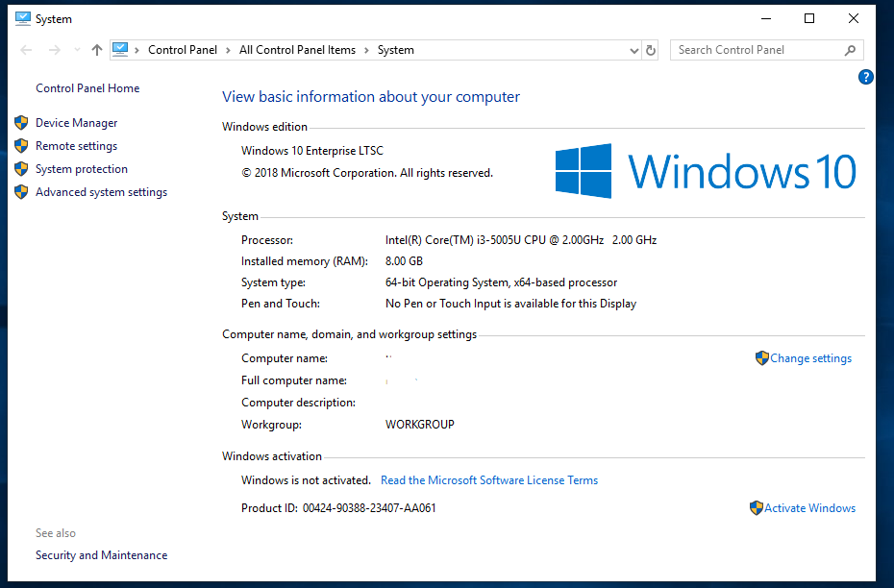Open the recent locations dropdown arrow

(77, 50)
